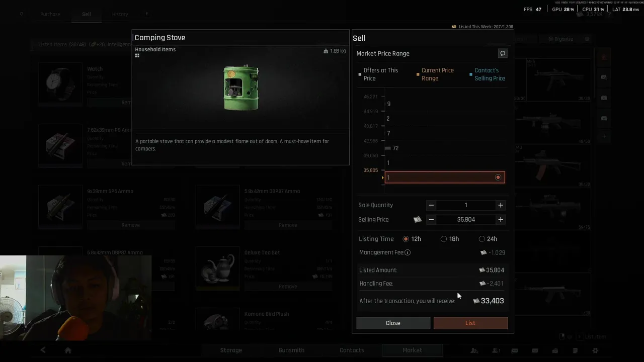Open the Gunsmith section

click(291, 350)
